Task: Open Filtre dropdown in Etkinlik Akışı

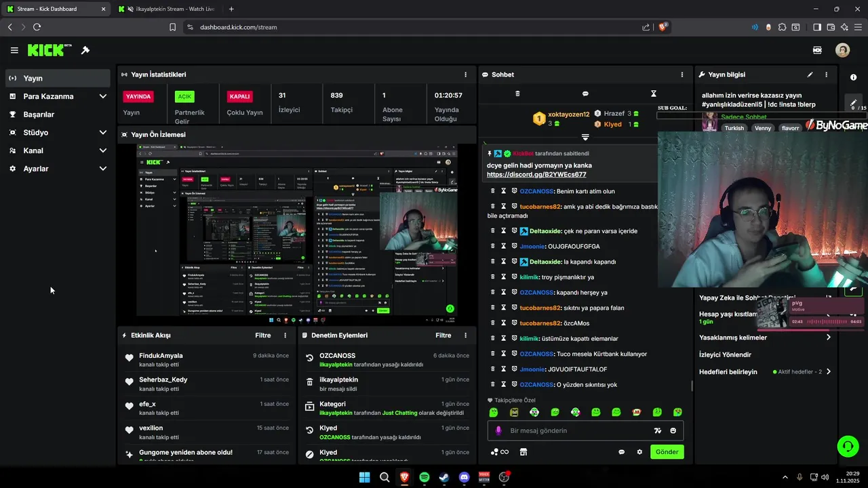Action: click(x=262, y=335)
